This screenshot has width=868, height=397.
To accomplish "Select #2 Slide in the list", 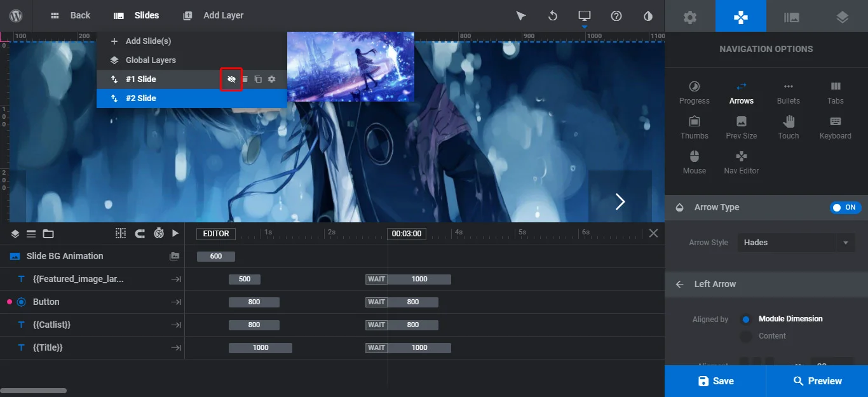I will 191,98.
